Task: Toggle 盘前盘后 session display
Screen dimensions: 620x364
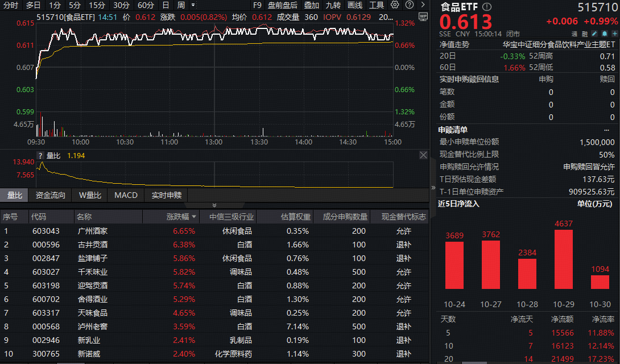Action: coord(283,5)
